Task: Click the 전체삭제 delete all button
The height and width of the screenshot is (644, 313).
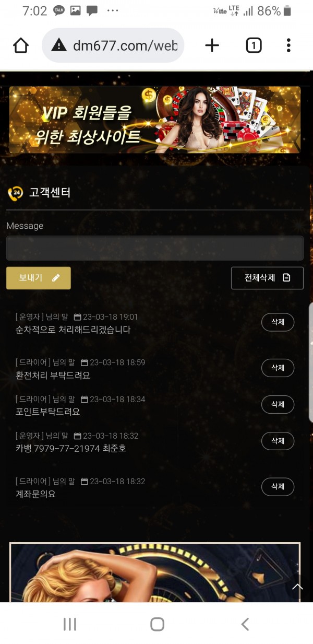Action: [x=267, y=278]
